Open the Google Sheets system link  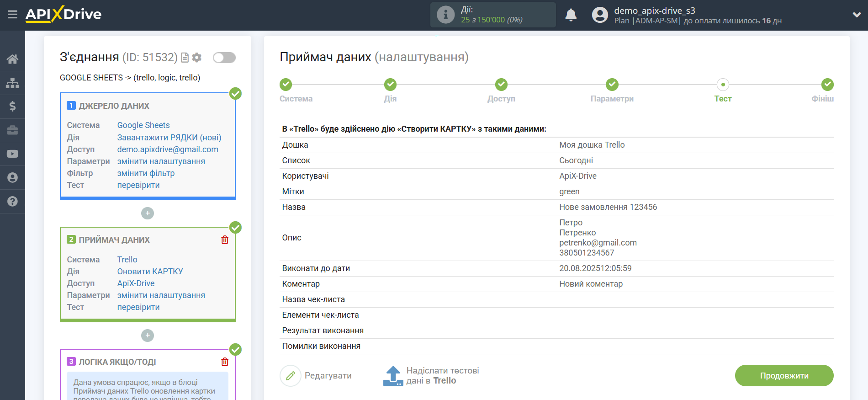143,125
